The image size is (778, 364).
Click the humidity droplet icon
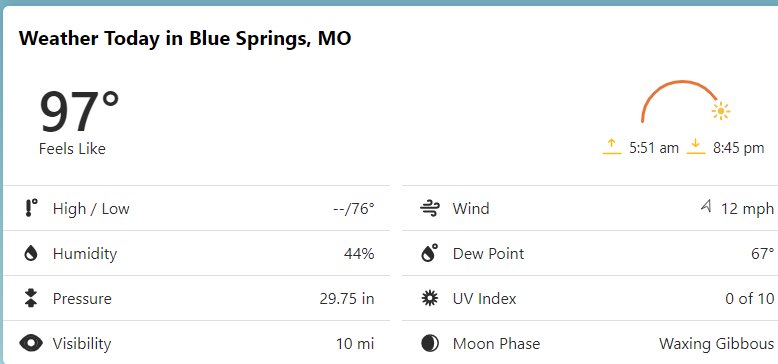point(31,253)
